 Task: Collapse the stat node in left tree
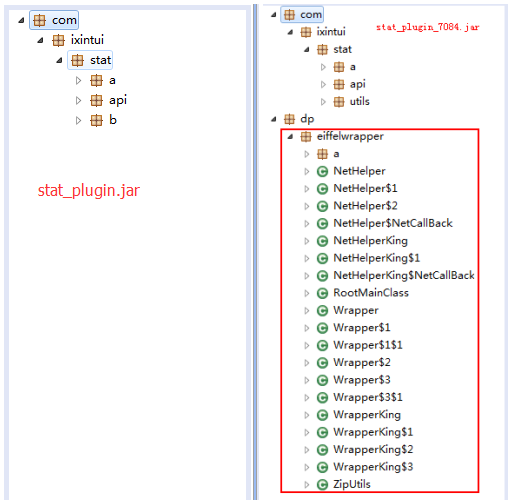(x=59, y=60)
